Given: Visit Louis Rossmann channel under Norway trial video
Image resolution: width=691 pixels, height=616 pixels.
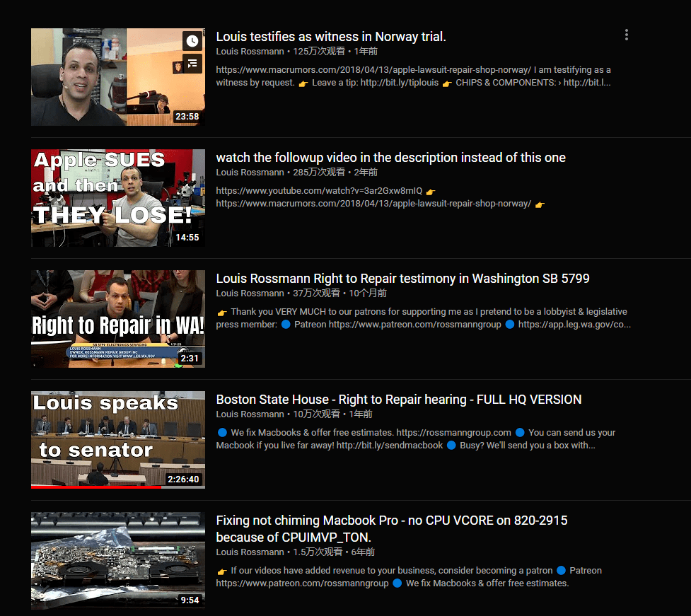Looking at the screenshot, I should [x=250, y=52].
